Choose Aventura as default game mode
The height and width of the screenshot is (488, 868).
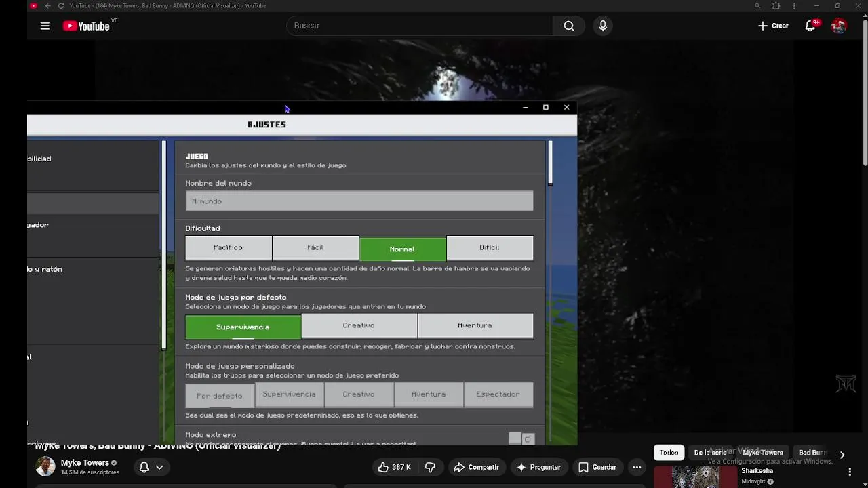pyautogui.click(x=475, y=325)
